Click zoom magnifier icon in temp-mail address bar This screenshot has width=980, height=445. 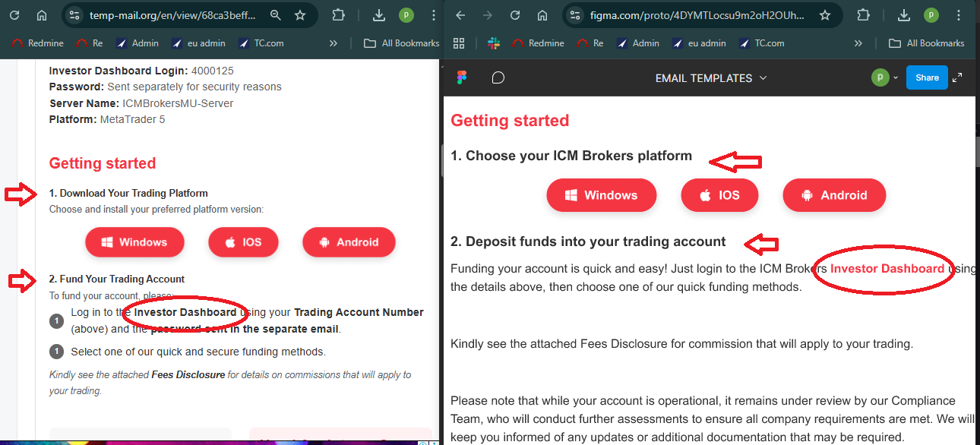(x=276, y=15)
